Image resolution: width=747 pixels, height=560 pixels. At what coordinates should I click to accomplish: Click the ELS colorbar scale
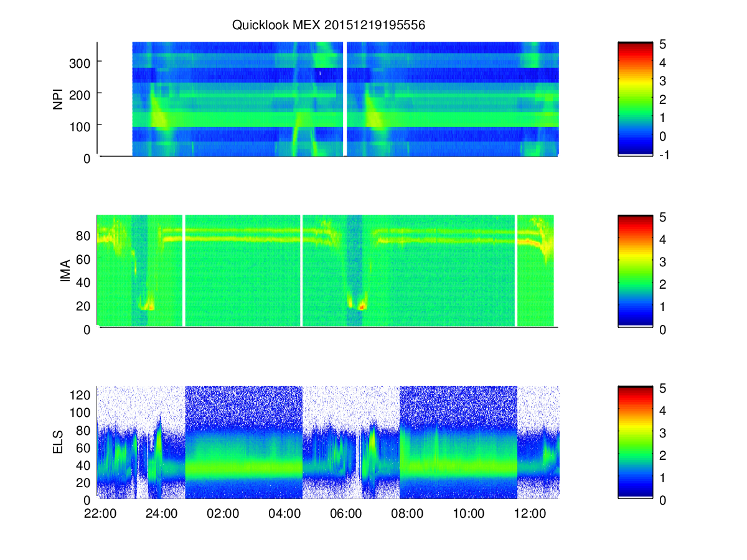[x=636, y=442]
